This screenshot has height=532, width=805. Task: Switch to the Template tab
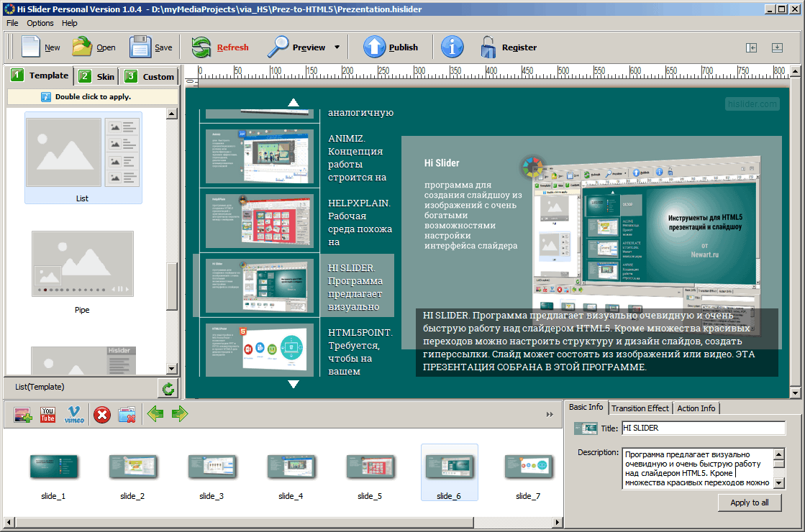coord(40,75)
